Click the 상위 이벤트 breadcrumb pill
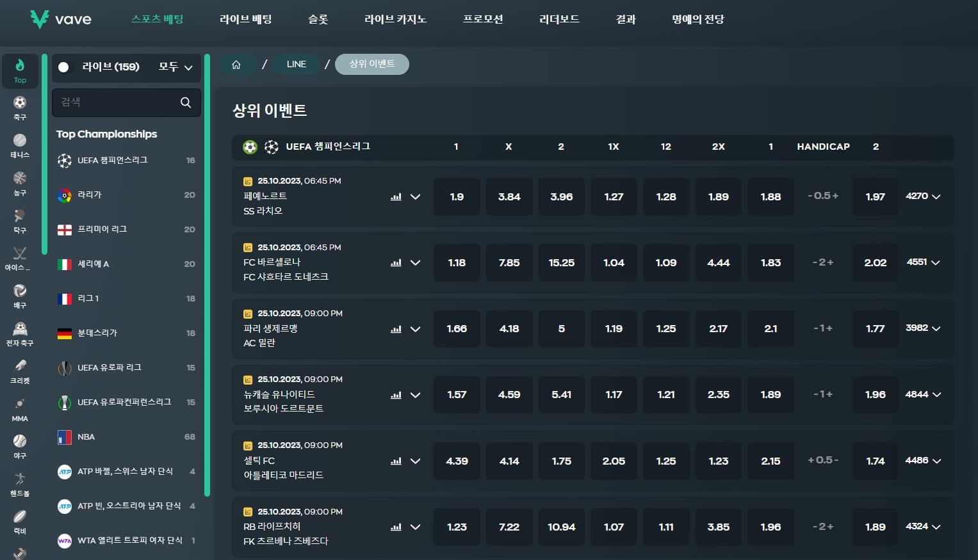This screenshot has height=560, width=978. (x=372, y=64)
